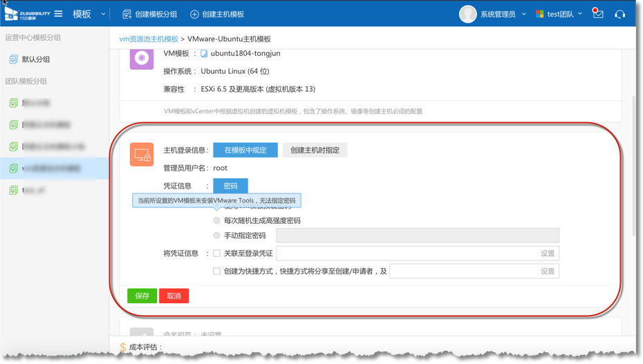Expand the 模板 dropdown arrow

tap(104, 14)
